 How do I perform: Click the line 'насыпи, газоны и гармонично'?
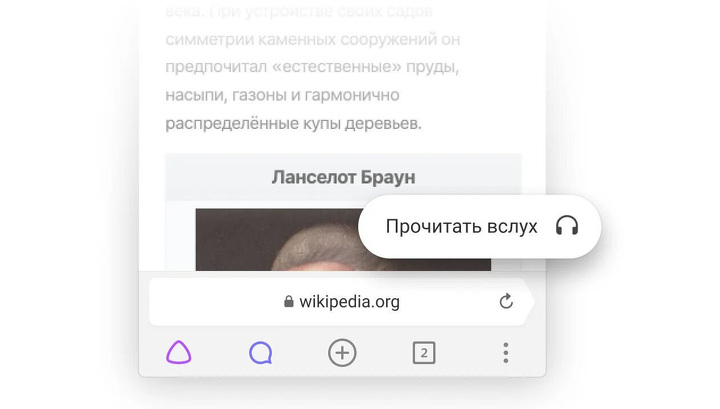tap(282, 95)
